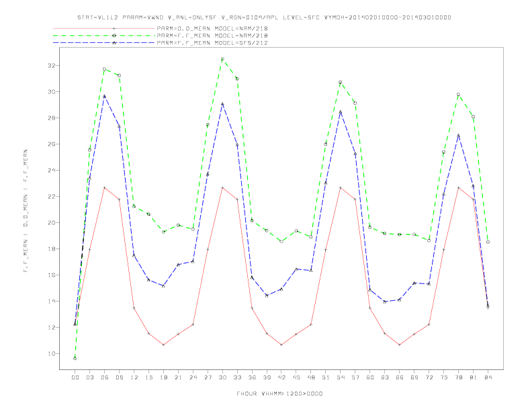Click the red line sample in legend
This screenshot has width=532, height=411.
pyautogui.click(x=104, y=28)
